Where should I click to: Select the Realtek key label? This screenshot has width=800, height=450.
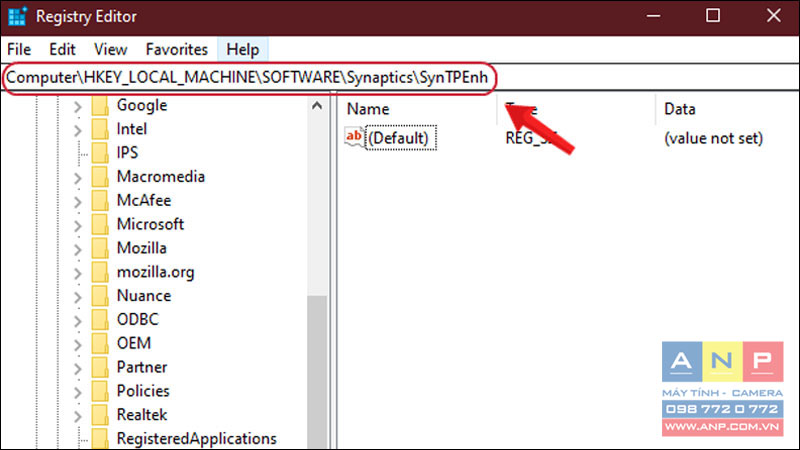[x=142, y=415]
